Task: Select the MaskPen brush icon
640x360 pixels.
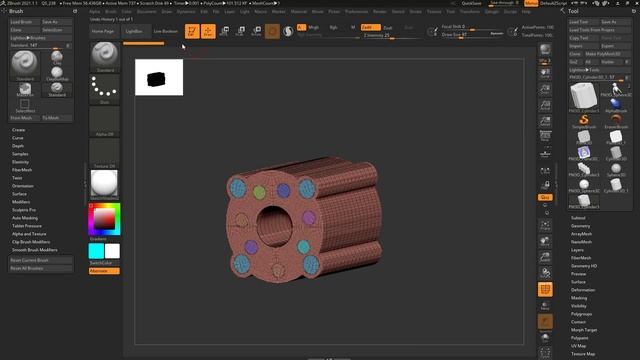Action: pos(25,89)
